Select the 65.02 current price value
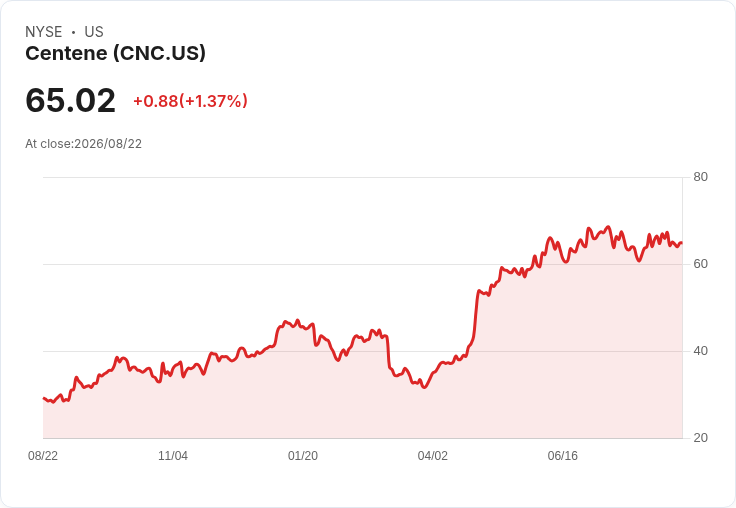 (x=70, y=100)
